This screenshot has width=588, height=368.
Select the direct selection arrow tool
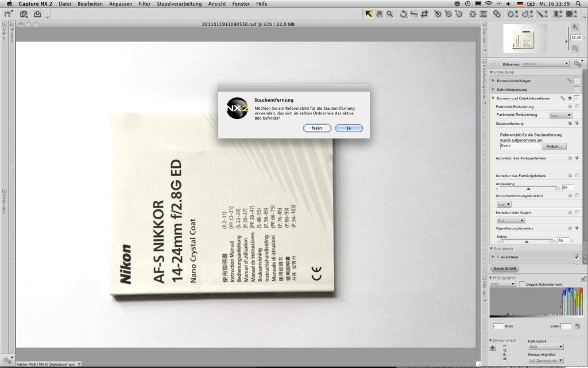click(369, 14)
